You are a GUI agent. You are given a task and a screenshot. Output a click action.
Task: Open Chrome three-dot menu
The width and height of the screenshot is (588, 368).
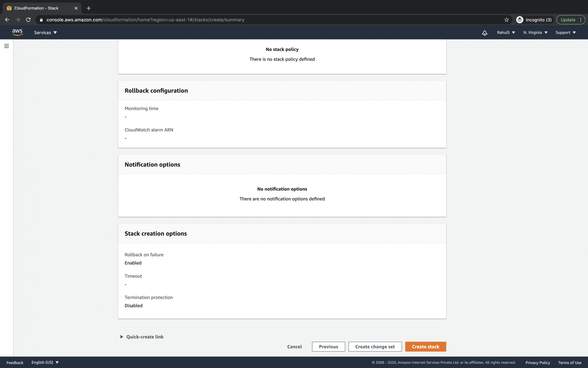581,20
